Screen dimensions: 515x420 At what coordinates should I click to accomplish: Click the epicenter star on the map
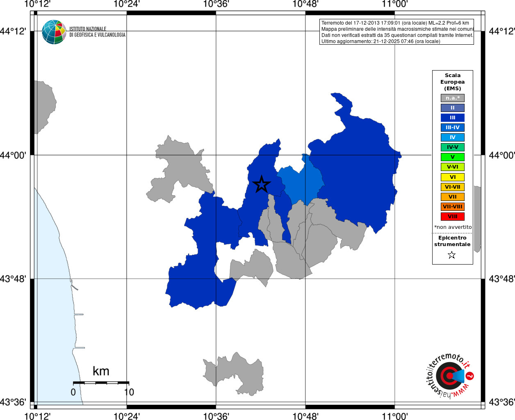[x=262, y=185]
